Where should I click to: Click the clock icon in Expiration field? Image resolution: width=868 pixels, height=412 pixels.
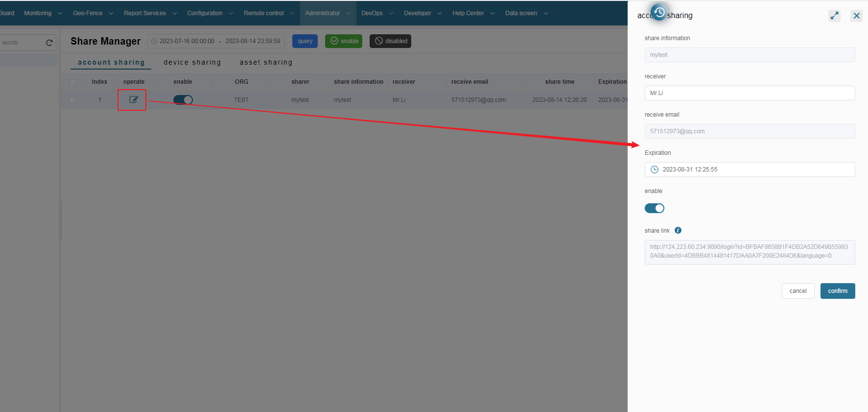point(655,170)
